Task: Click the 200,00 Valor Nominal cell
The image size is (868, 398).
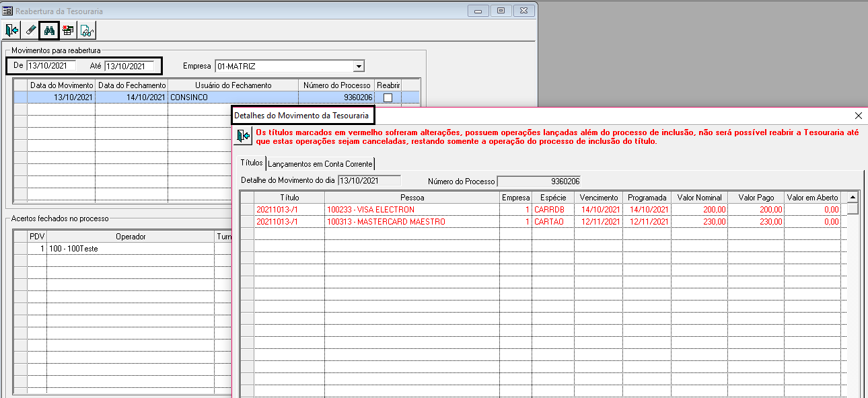Action: click(x=700, y=209)
